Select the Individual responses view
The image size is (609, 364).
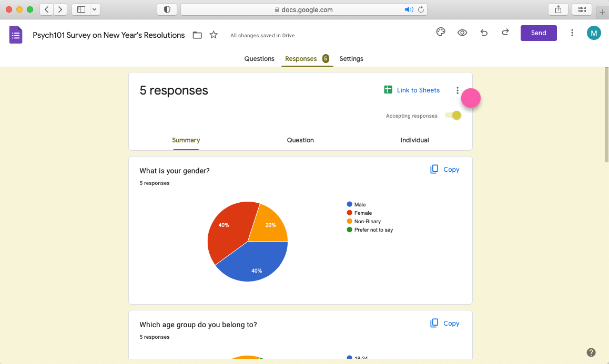(414, 140)
